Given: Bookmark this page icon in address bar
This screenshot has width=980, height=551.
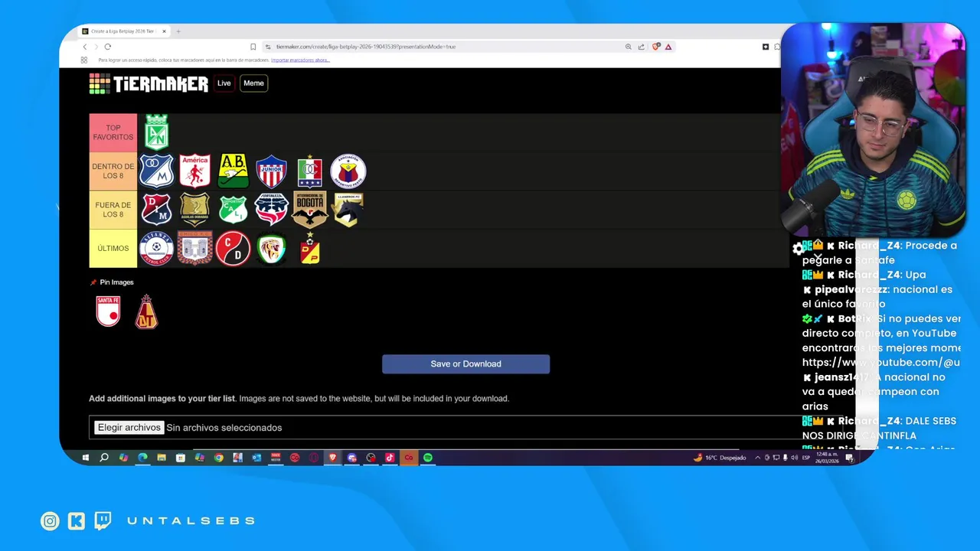Looking at the screenshot, I should click(x=253, y=47).
